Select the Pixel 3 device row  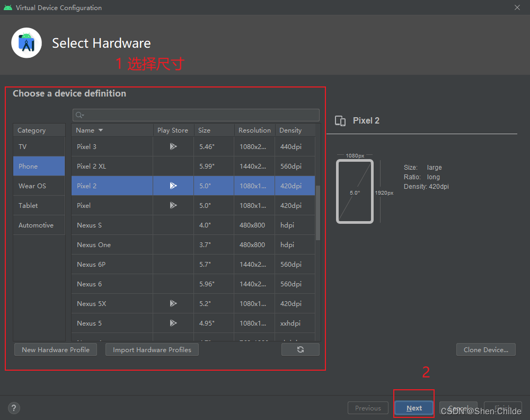coord(193,146)
